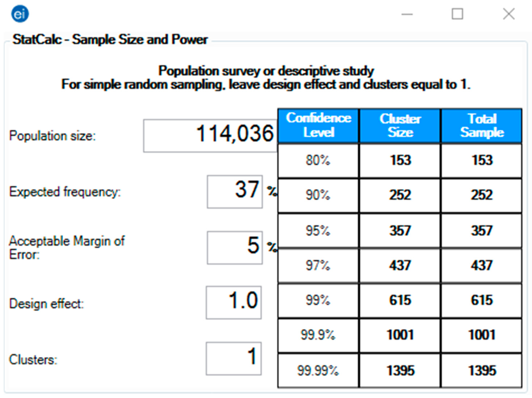Click the 99.99% confidence level cell
532x398 pixels.
318,371
